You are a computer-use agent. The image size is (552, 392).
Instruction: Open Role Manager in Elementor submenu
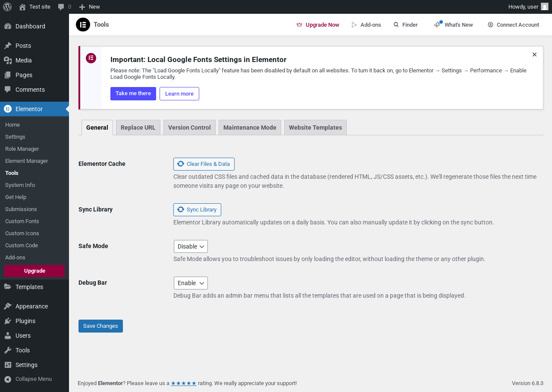click(x=22, y=149)
